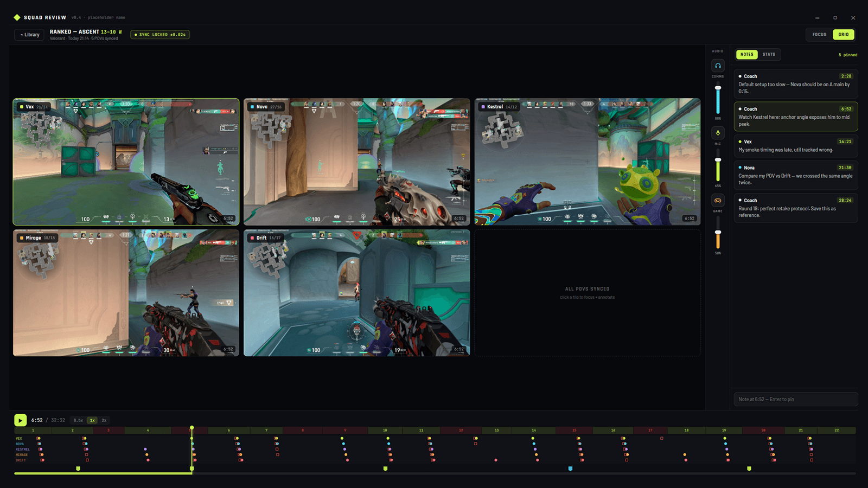Jump to round 10 on the timeline
The width and height of the screenshot is (868, 488).
tap(385, 430)
